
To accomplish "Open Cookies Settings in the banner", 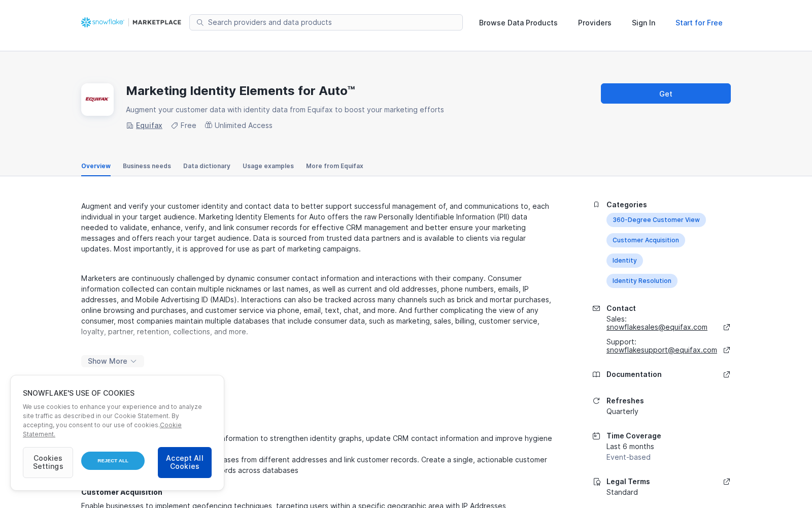I will click(48, 462).
